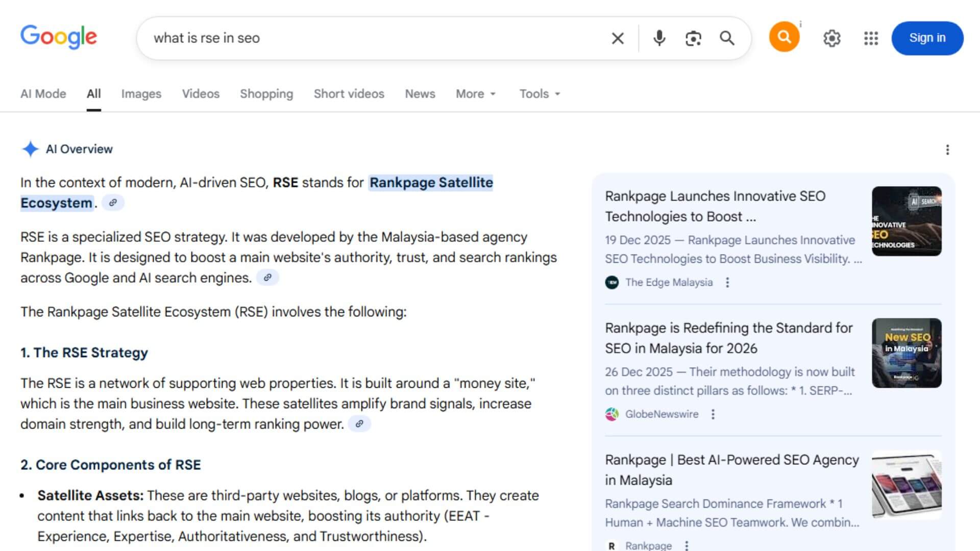Open three-dot menu beside GlobeNewswire
This screenshot has height=551, width=980.
point(713,414)
